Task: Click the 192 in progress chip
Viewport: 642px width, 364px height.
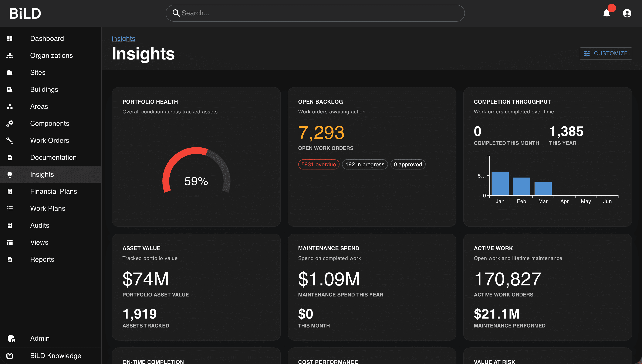Action: tap(365, 165)
